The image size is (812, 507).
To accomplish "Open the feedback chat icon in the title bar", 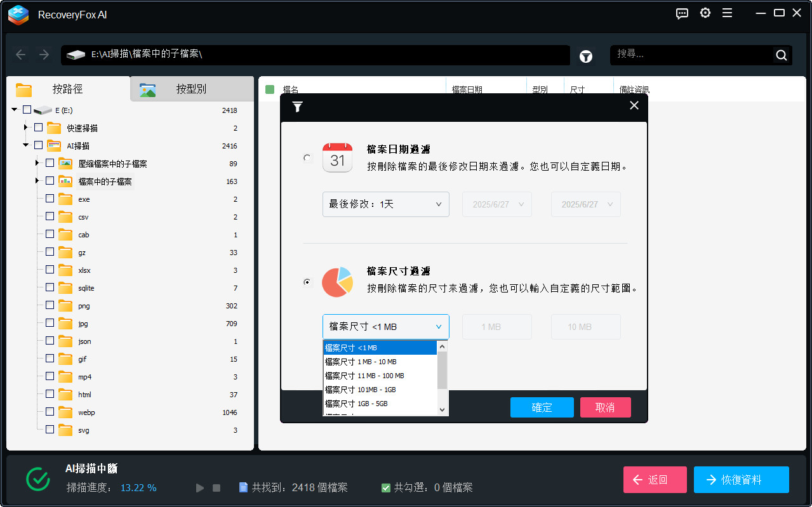I will point(682,13).
